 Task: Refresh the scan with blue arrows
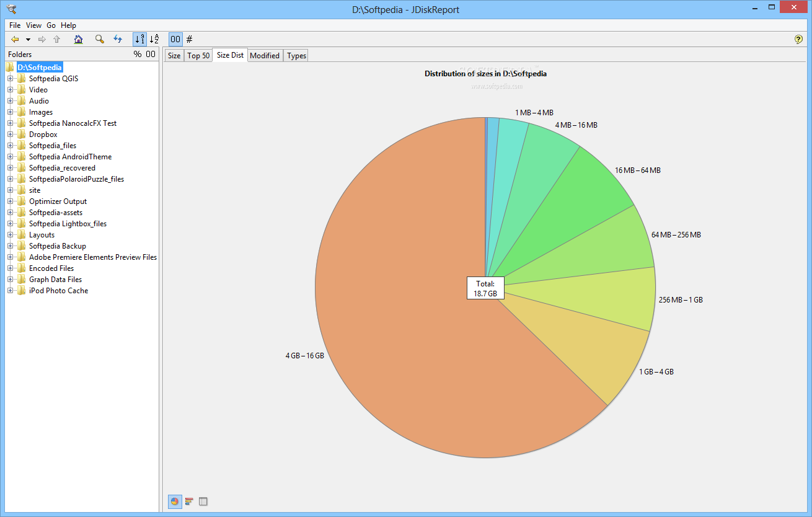(118, 39)
